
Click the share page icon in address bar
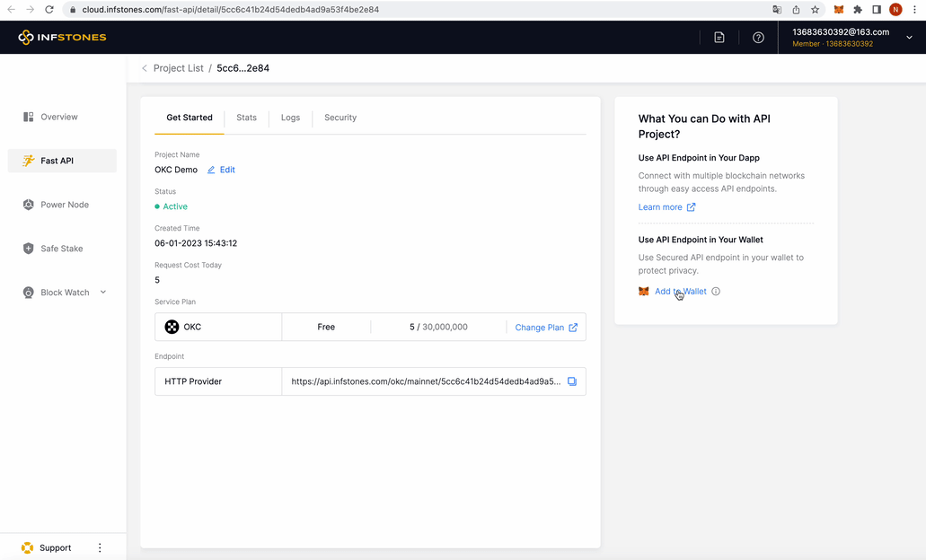point(796,10)
